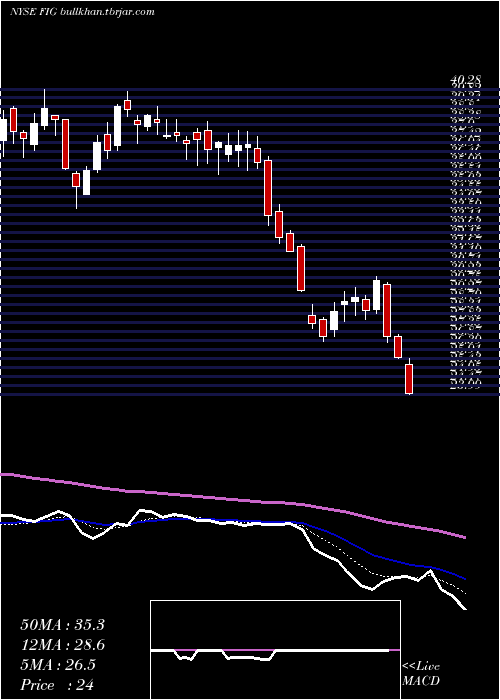Select the 50MA : 35.3 readout
500x700 pixels.
coord(62,625)
